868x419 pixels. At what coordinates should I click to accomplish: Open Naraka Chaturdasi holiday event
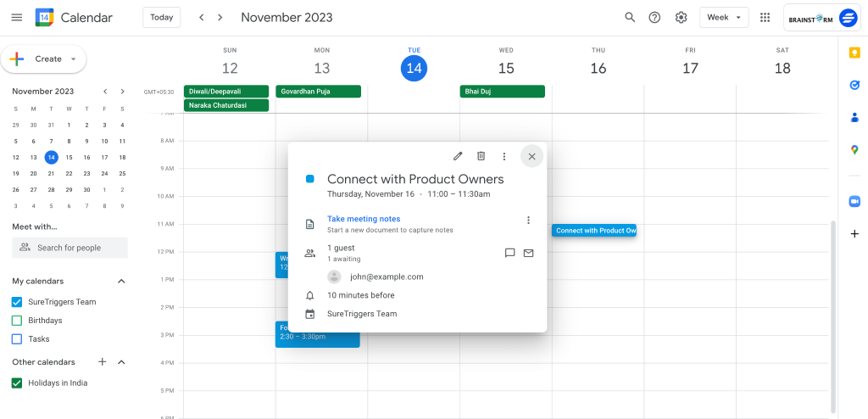[226, 105]
